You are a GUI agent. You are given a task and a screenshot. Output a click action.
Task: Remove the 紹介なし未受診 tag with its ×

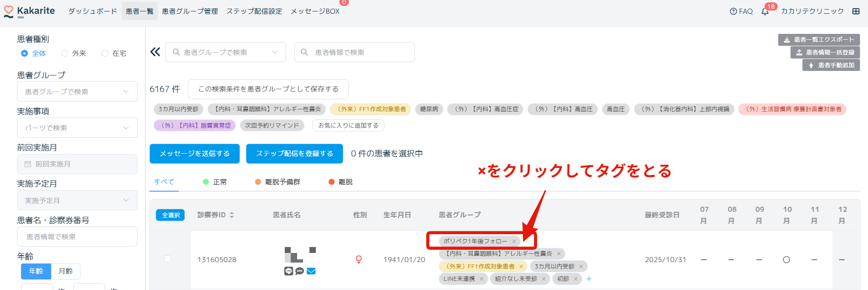tap(543, 279)
